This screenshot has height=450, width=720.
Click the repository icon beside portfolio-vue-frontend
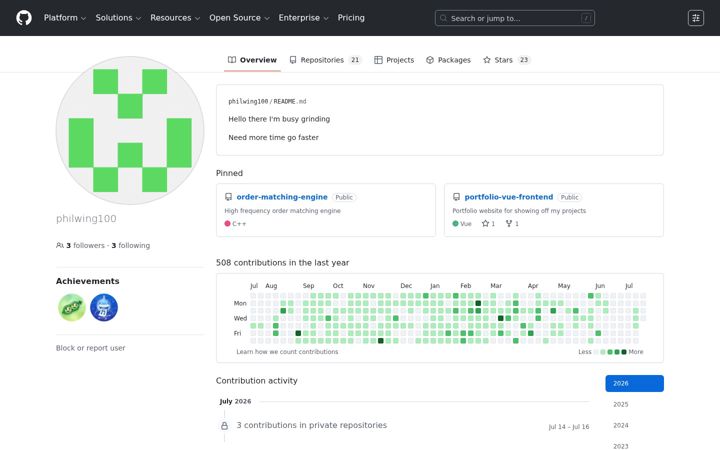456,197
